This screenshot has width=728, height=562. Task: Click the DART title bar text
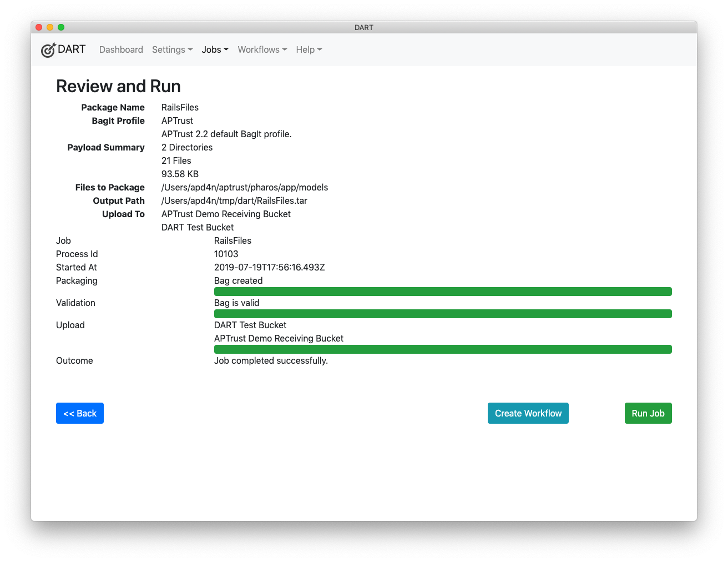tap(364, 27)
